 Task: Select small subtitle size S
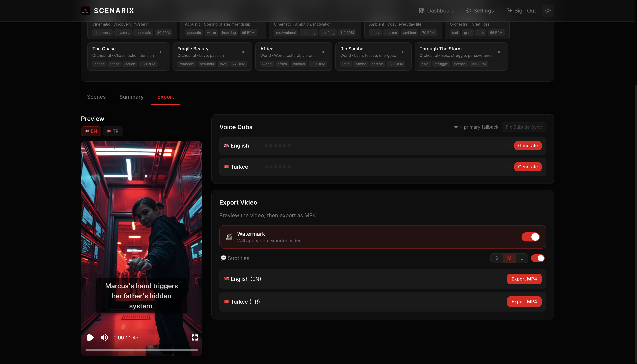[497, 258]
